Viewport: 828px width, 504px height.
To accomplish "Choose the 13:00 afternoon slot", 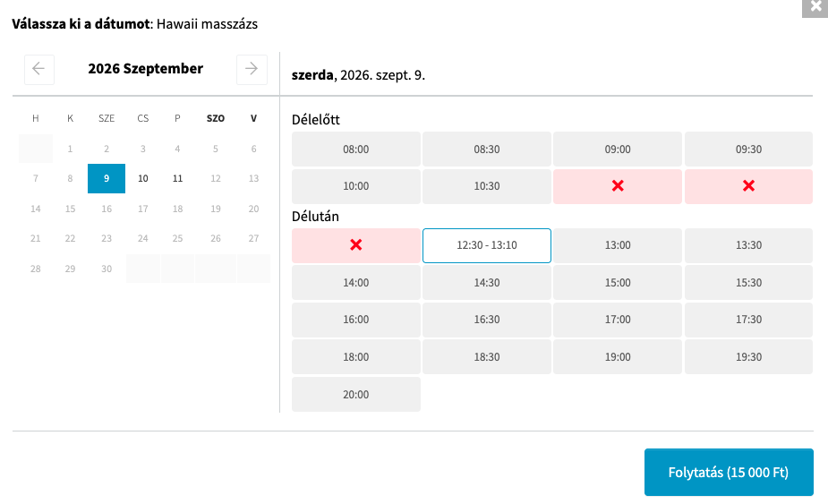I will (618, 245).
